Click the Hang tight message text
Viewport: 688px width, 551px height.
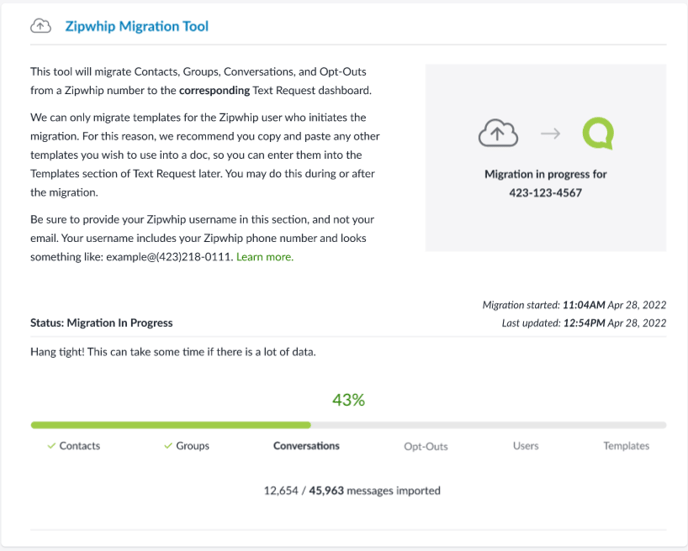[173, 352]
